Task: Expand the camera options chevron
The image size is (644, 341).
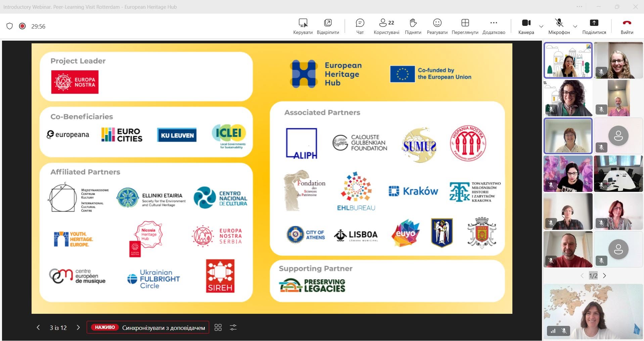Action: click(541, 26)
